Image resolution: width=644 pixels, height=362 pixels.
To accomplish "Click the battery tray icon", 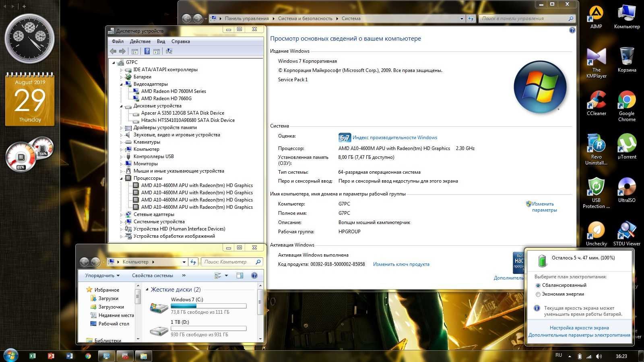I will click(x=579, y=356).
